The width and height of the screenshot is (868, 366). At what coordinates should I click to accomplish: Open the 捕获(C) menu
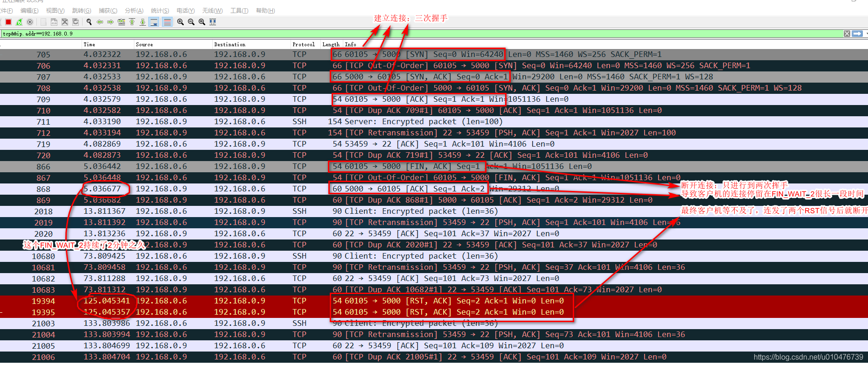coord(108,11)
